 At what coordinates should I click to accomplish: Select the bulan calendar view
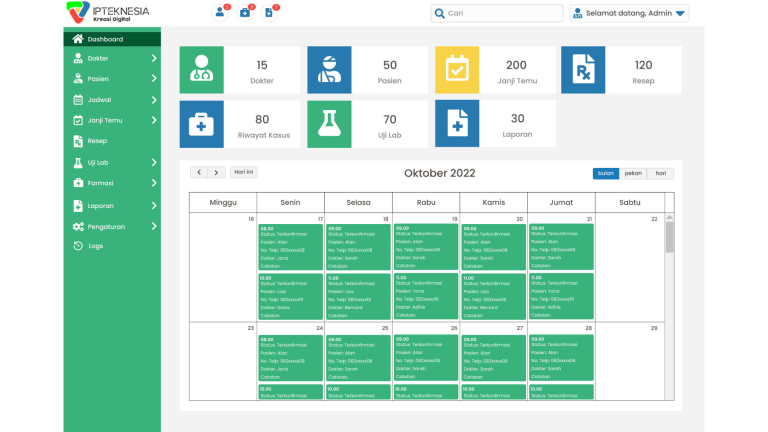(x=605, y=173)
